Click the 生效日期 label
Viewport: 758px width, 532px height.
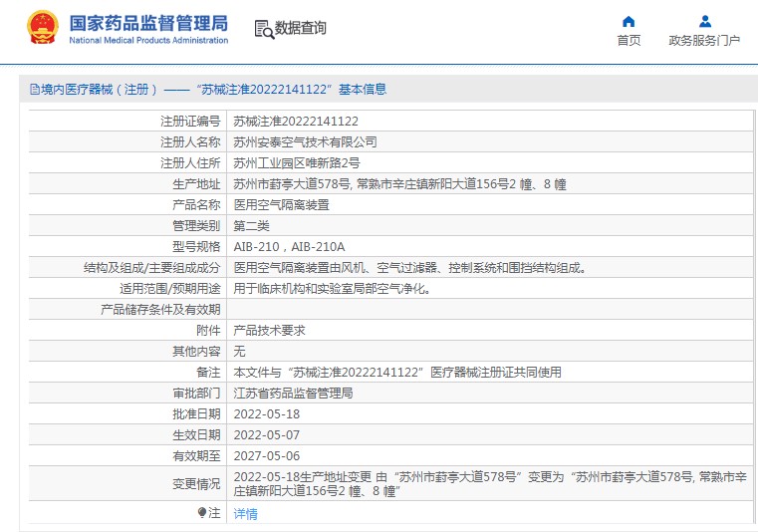tap(197, 434)
